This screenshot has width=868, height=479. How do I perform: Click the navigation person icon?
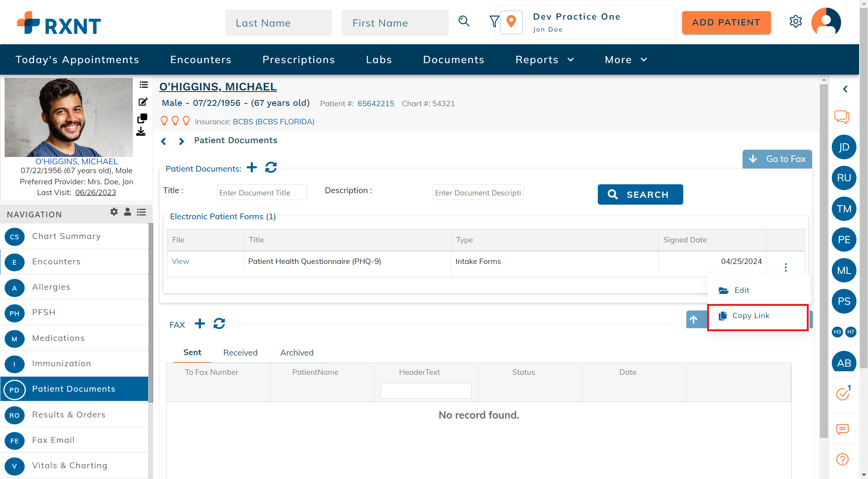tap(127, 212)
